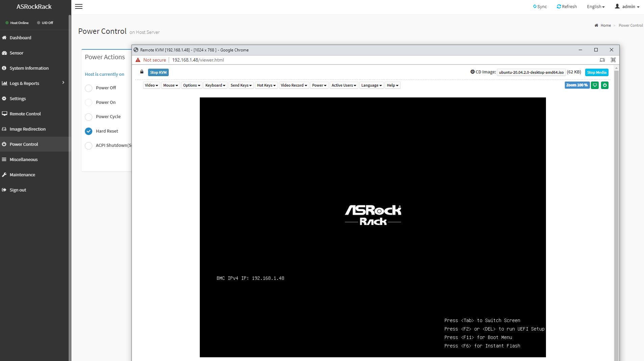Click the Power Control power icon
Image resolution: width=644 pixels, height=361 pixels.
4,144
